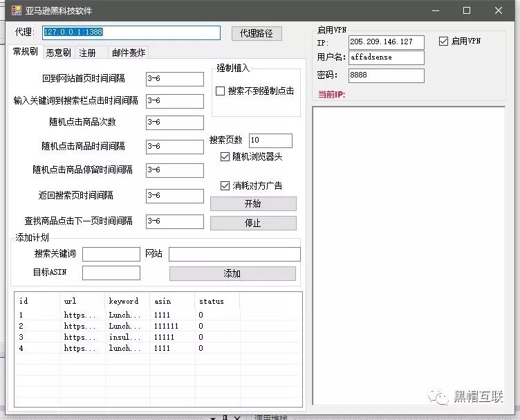The height and width of the screenshot is (420, 520).
Task: Toggle the 启用VPN checkbox
Action: (x=443, y=41)
